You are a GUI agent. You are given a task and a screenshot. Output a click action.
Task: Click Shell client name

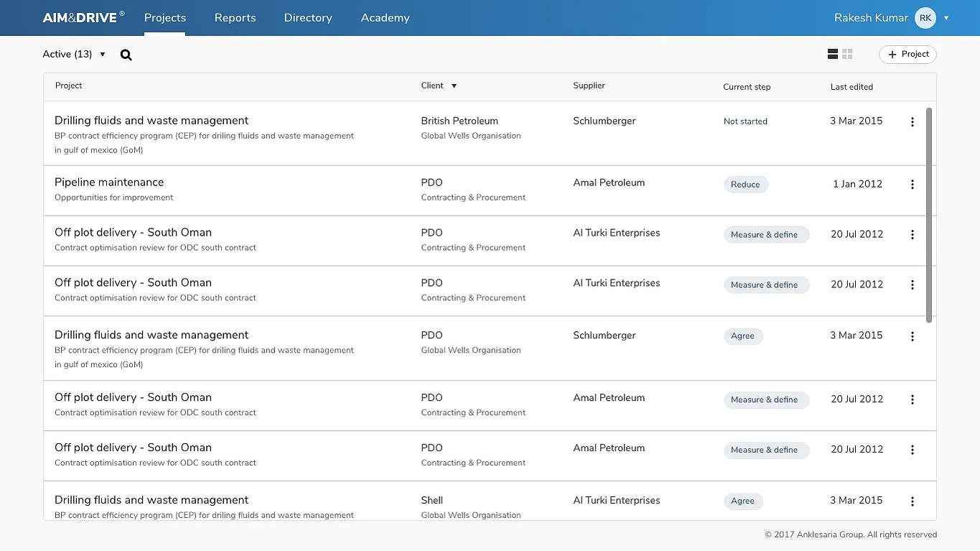(x=432, y=500)
